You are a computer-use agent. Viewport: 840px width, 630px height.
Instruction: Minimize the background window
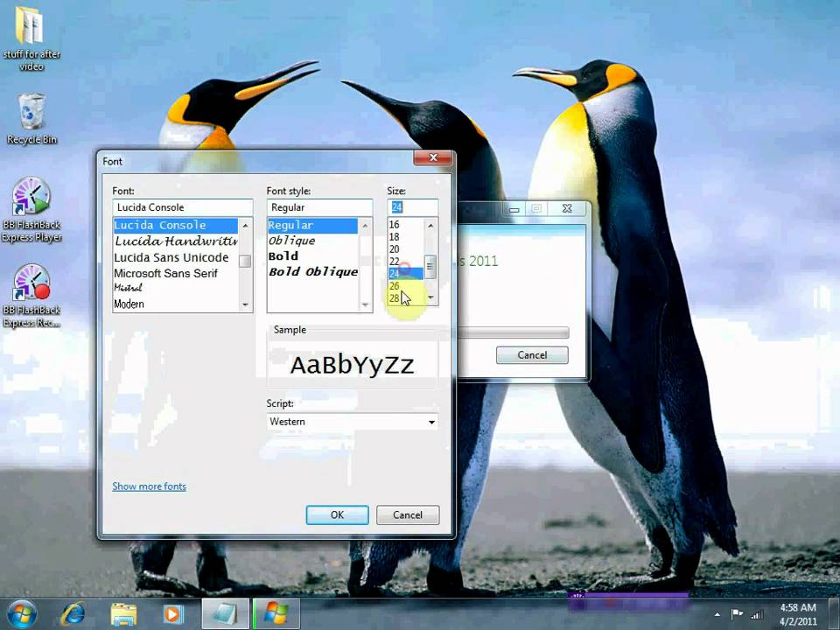click(514, 209)
